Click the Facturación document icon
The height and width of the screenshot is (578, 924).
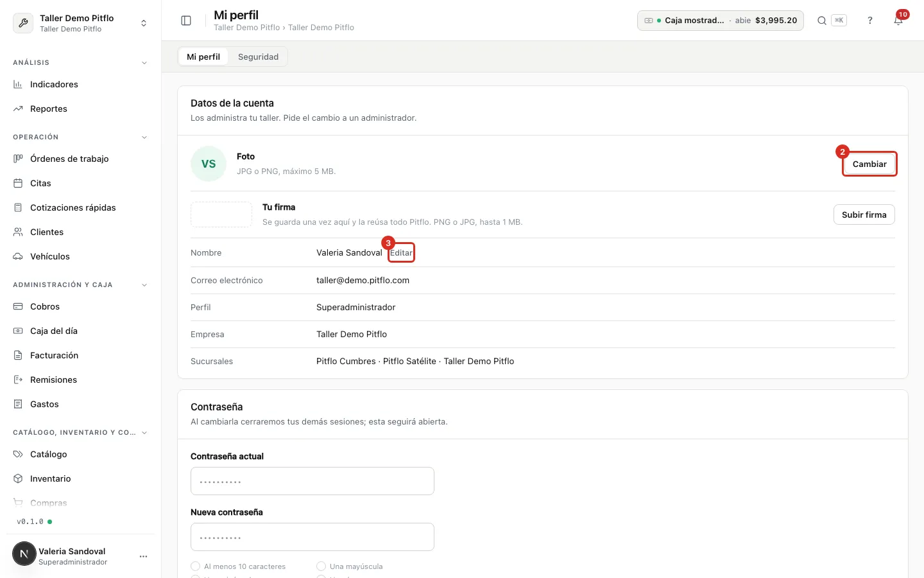(18, 355)
